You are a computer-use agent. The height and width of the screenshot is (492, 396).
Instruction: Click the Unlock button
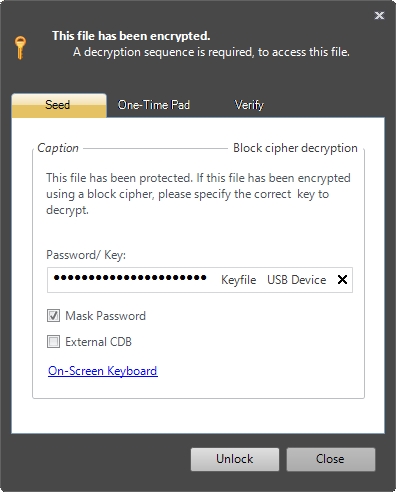[235, 459]
